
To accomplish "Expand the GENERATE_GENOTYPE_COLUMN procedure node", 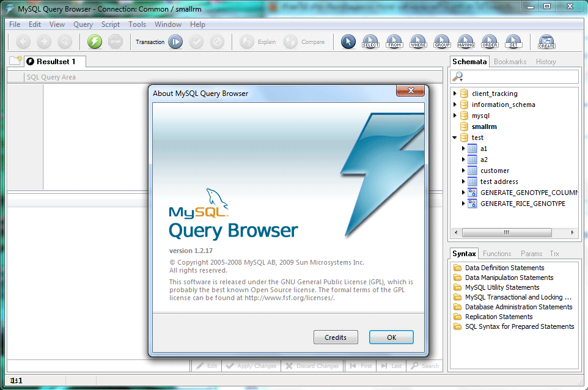I will (463, 193).
